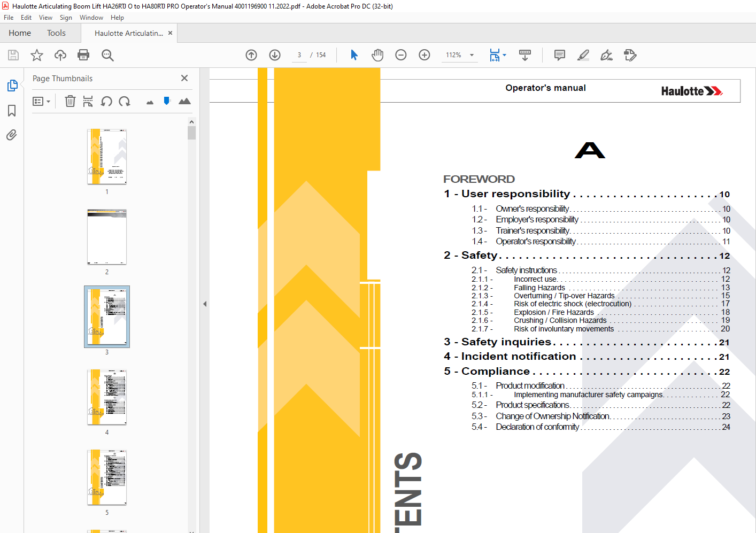756x533 pixels.
Task: Add the document to favorites with the star icon
Action: click(37, 55)
